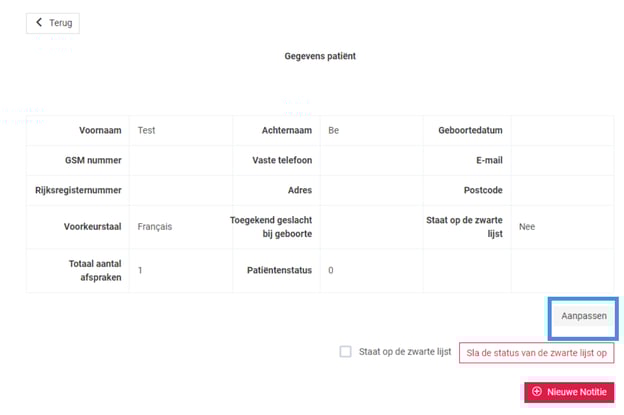Click the back chevron icon beside Terug

pos(39,22)
